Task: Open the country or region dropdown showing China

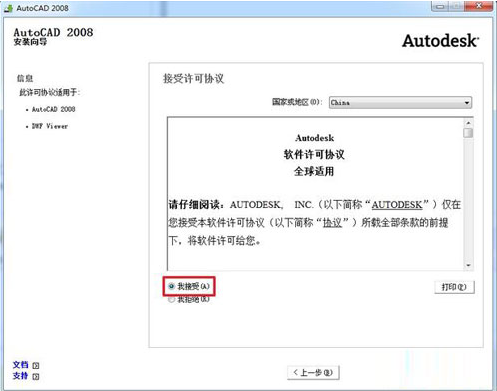Action: point(400,103)
